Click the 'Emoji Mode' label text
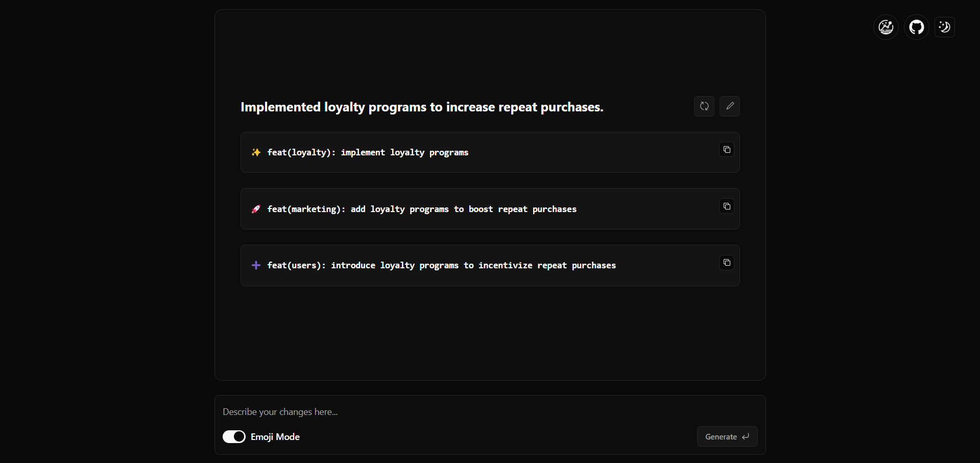This screenshot has height=463, width=980. click(275, 437)
